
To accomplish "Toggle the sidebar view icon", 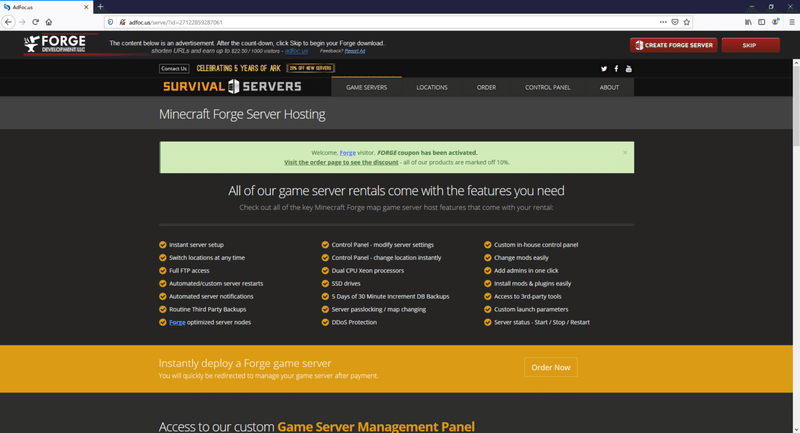I will (761, 22).
